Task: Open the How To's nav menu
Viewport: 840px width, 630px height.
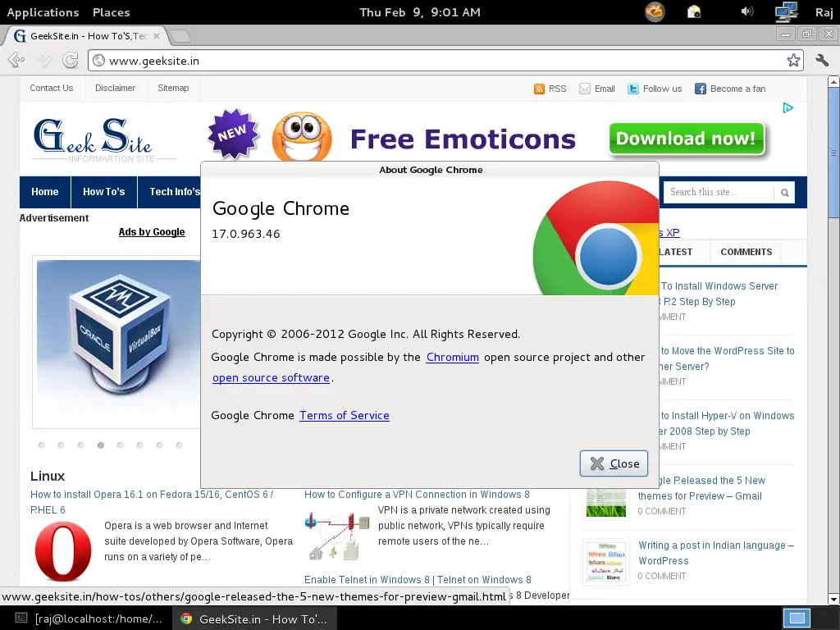Action: click(x=104, y=192)
